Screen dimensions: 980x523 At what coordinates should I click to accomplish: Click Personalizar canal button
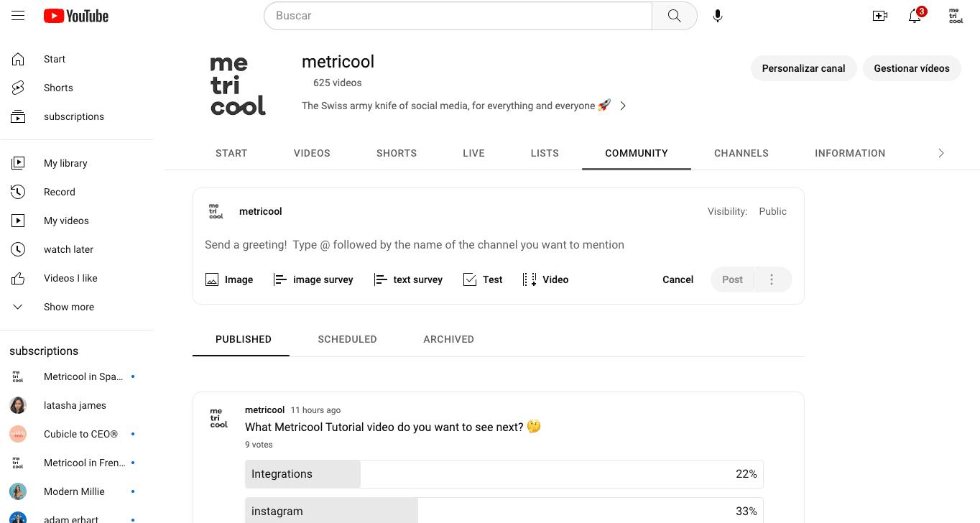click(x=803, y=68)
